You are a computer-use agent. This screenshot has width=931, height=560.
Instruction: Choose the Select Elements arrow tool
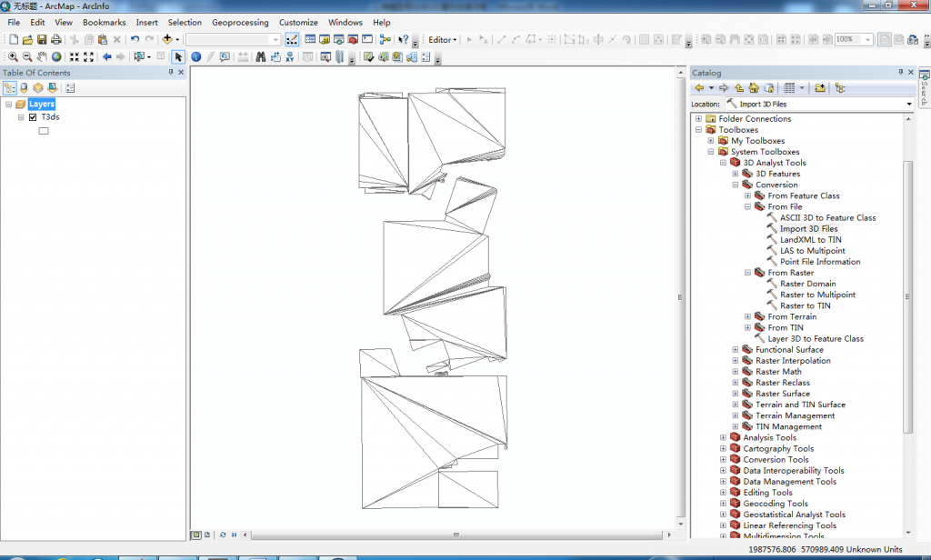178,57
